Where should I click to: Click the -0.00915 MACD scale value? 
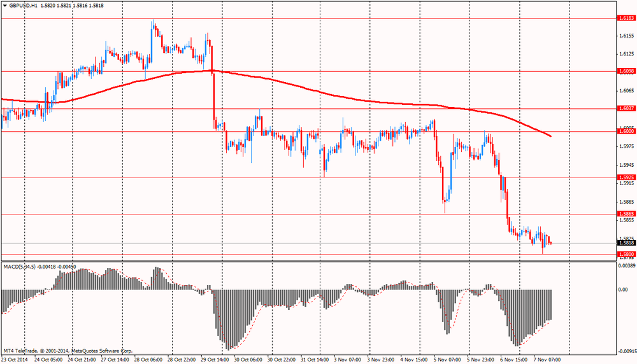coord(626,352)
